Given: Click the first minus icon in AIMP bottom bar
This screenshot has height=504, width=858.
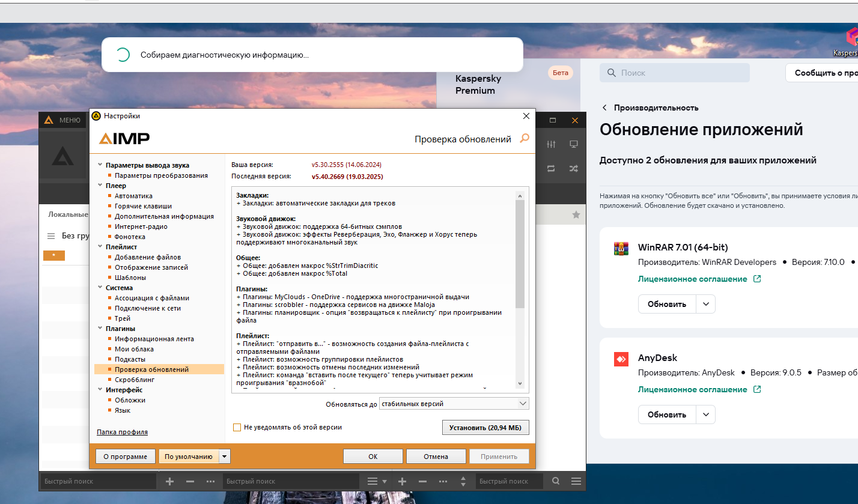Looking at the screenshot, I should tap(190, 481).
